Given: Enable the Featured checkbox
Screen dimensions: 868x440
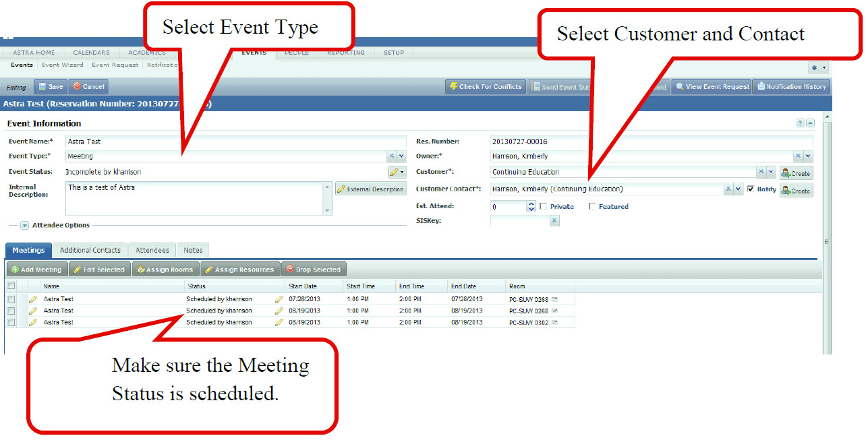Looking at the screenshot, I should pos(591,206).
